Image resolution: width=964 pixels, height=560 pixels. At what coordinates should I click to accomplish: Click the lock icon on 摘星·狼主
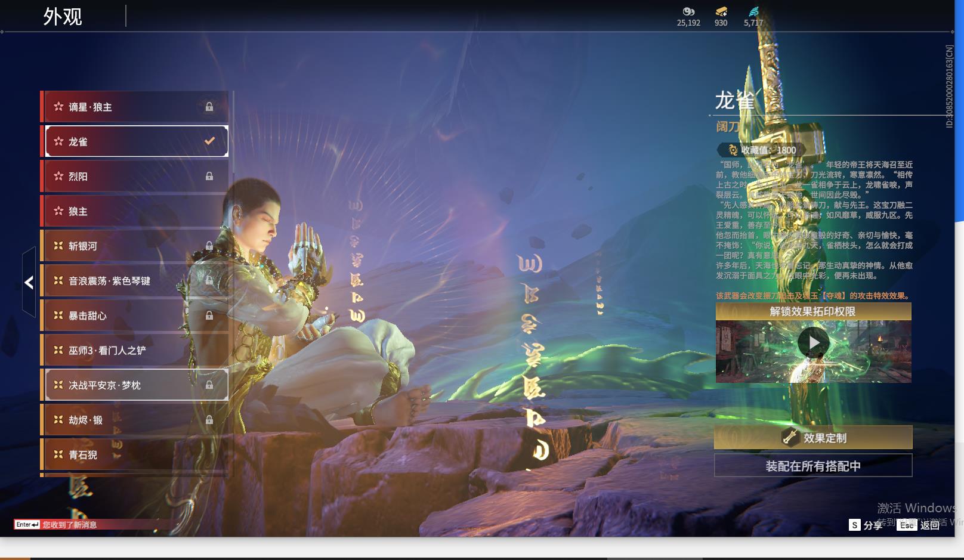(209, 107)
